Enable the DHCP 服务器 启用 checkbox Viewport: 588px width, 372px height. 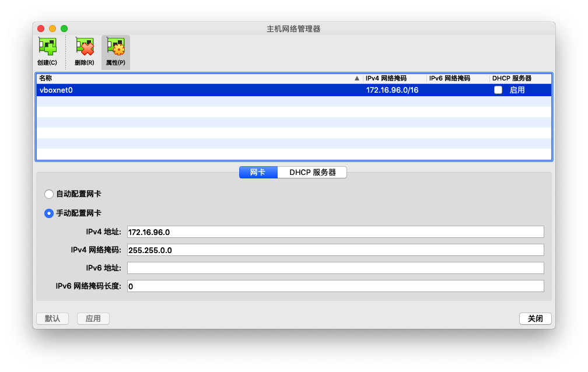(x=498, y=90)
